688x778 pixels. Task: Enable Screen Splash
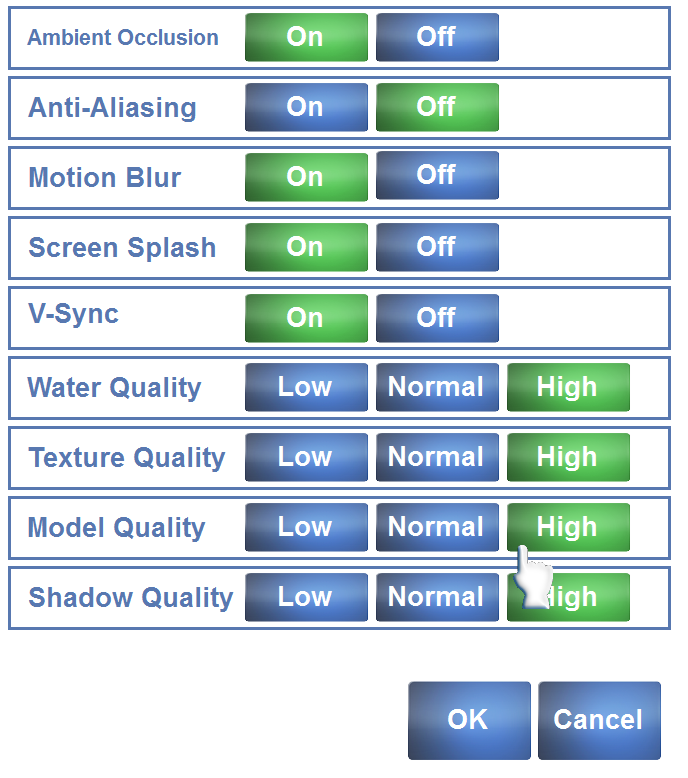306,247
